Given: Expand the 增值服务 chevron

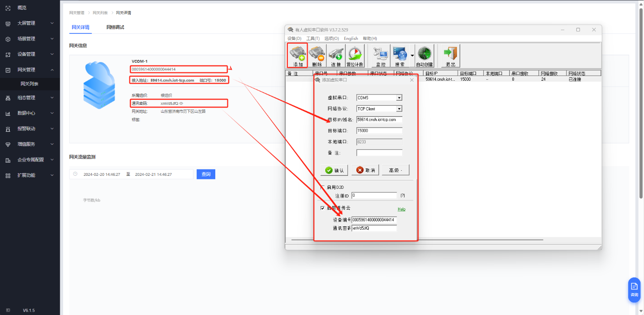Looking at the screenshot, I should 52,144.
